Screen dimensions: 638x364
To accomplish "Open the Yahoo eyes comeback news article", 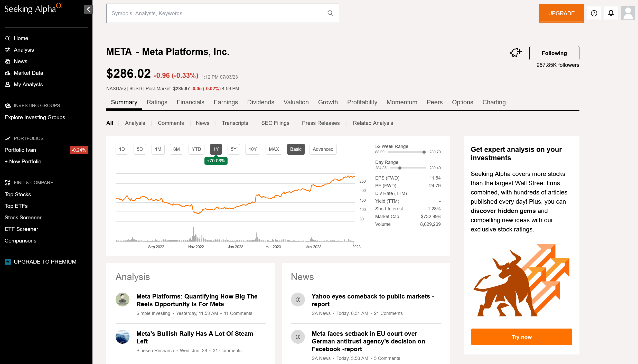I will pos(373,300).
